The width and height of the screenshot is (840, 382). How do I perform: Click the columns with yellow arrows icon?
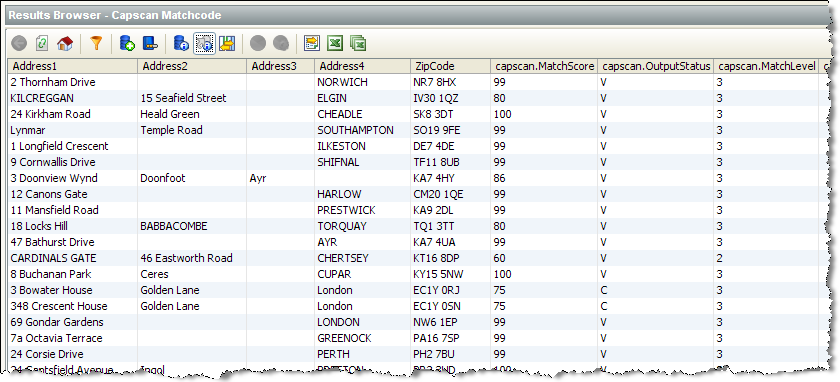(x=227, y=43)
